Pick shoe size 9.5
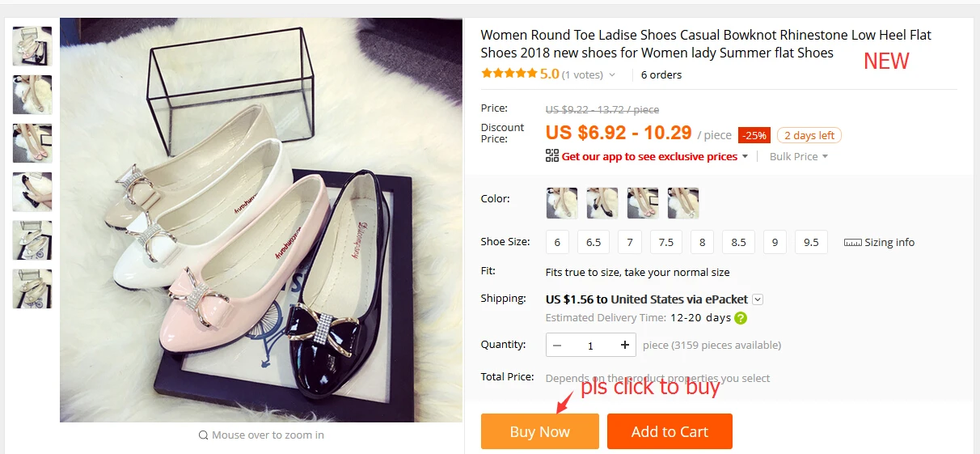Screen dimensions: 980x454 tap(811, 243)
